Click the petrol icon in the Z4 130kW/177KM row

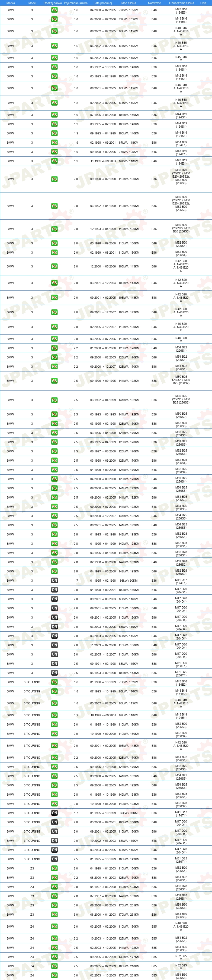pos(54,957)
